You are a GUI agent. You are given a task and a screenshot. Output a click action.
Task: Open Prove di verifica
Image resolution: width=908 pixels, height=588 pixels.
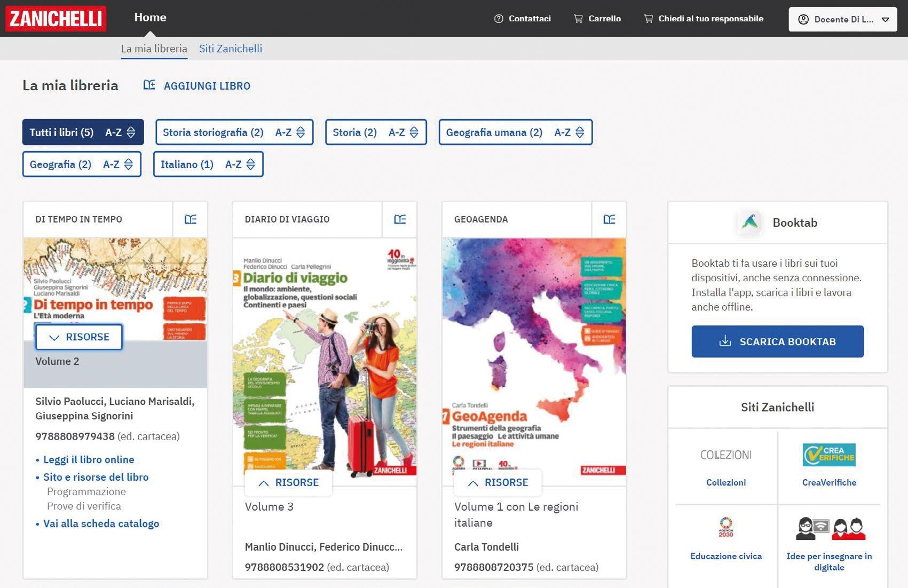[x=84, y=506]
